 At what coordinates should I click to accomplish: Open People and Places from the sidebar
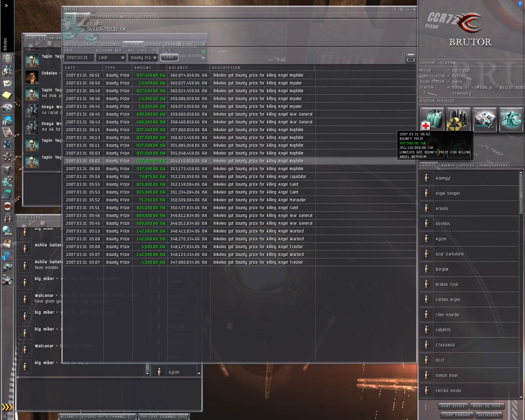tap(7, 71)
